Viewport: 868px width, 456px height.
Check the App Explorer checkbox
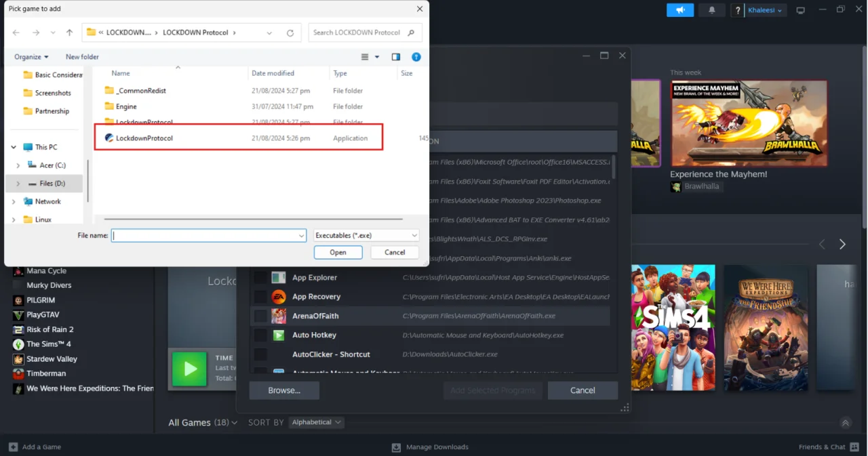pos(260,278)
